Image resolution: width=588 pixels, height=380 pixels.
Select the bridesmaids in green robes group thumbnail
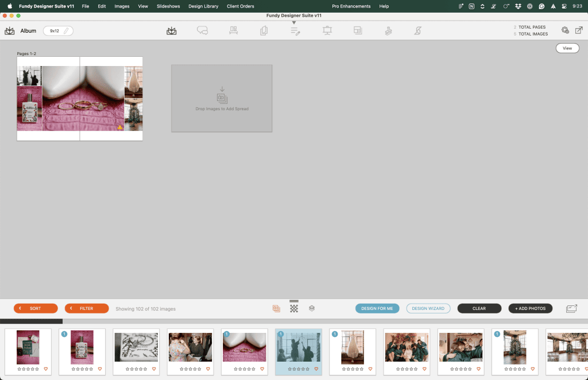407,347
